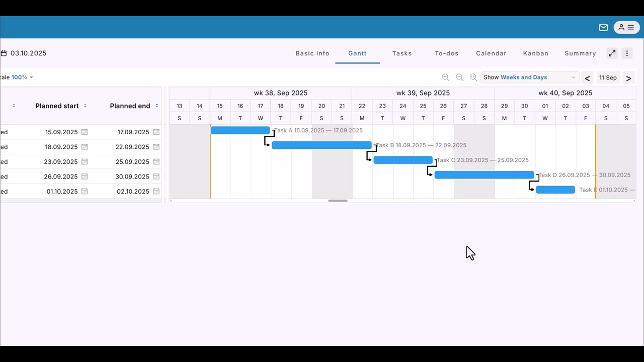Viewport: 644px width, 362px height.
Task: Open the user account menu button
Action: tap(626, 28)
